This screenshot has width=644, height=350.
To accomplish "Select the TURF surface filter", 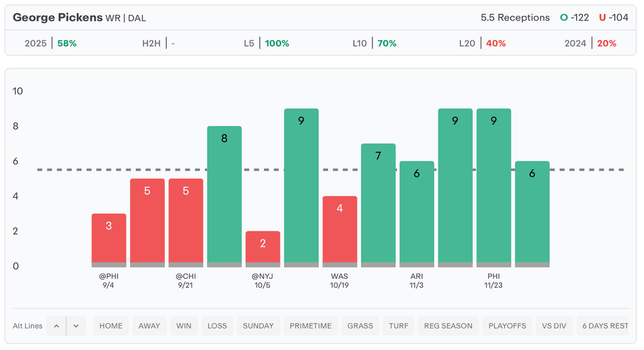I will (x=398, y=326).
